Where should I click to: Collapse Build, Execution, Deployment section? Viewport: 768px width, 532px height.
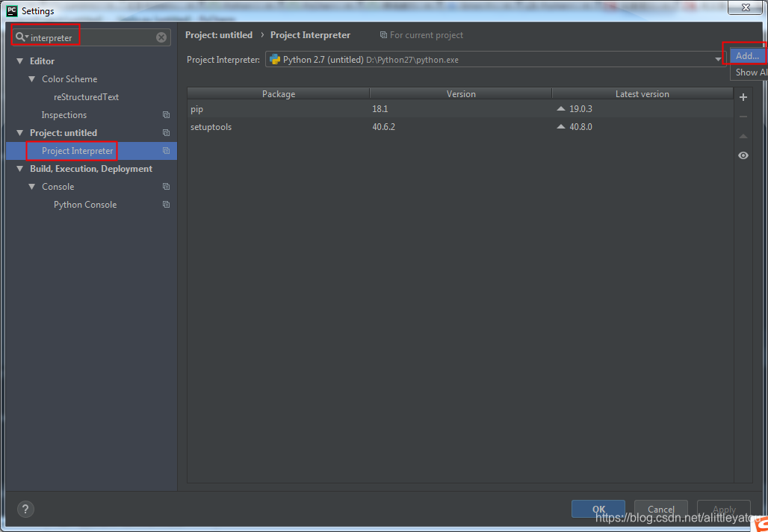19,169
